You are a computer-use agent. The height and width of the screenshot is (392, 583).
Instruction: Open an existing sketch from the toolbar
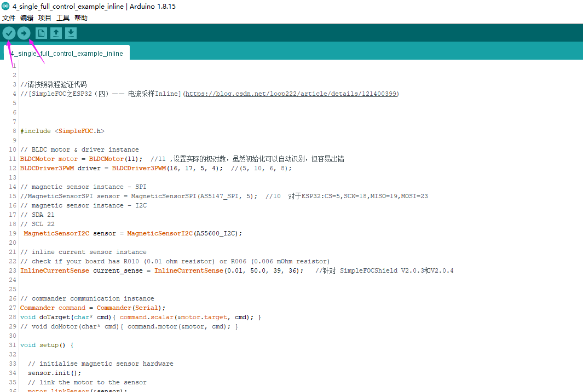pyautogui.click(x=56, y=33)
